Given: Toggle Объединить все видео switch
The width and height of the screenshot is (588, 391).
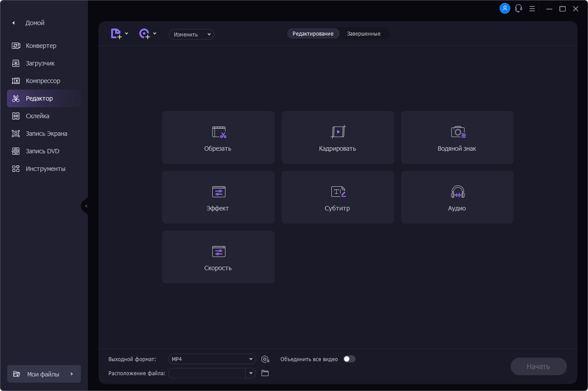Looking at the screenshot, I should point(349,359).
